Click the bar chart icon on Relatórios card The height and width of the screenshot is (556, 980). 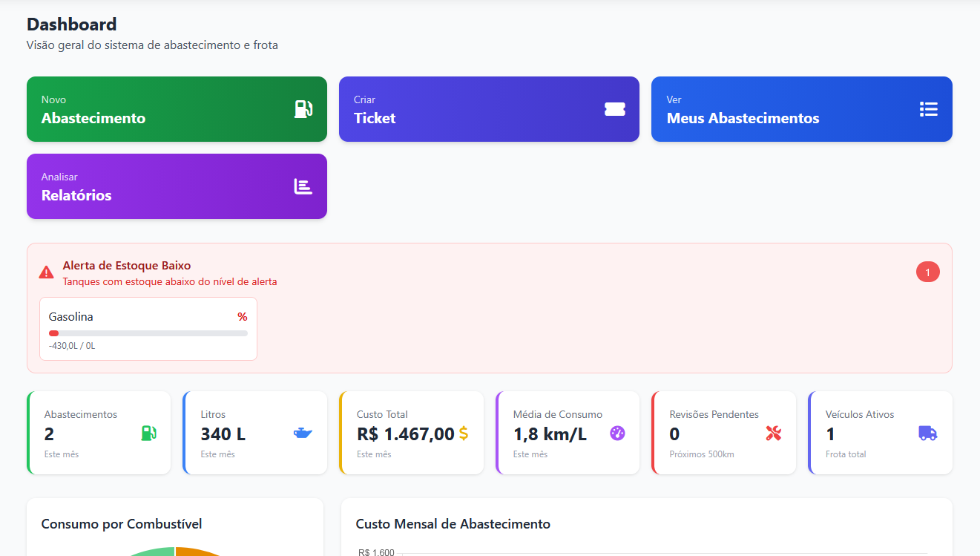tap(303, 186)
